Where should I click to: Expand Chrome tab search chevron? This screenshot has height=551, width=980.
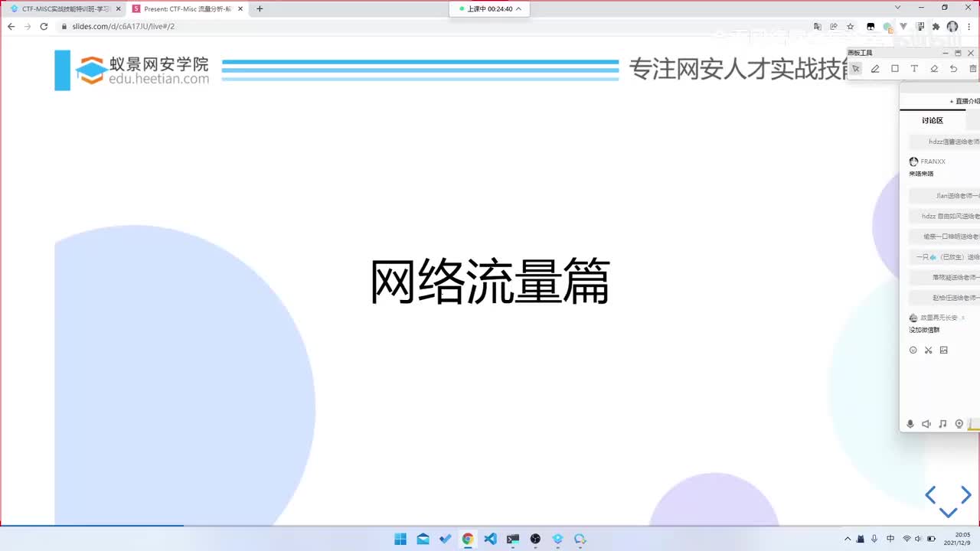pyautogui.click(x=898, y=8)
